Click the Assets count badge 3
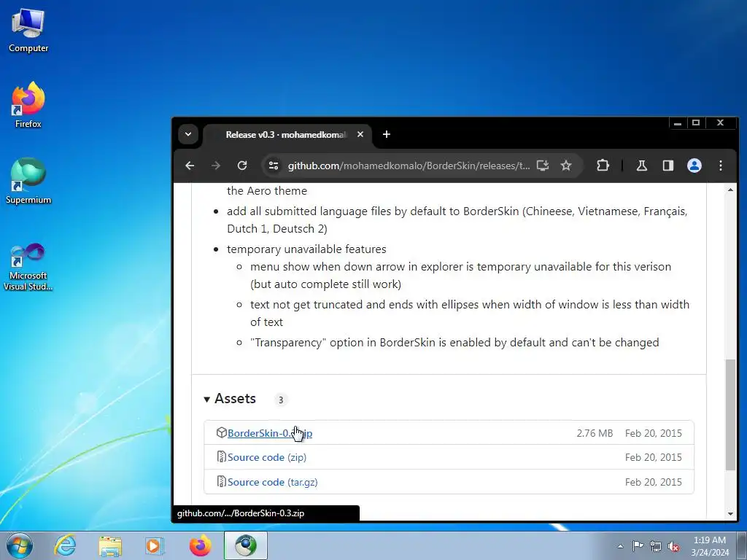The height and width of the screenshot is (560, 747). click(281, 400)
